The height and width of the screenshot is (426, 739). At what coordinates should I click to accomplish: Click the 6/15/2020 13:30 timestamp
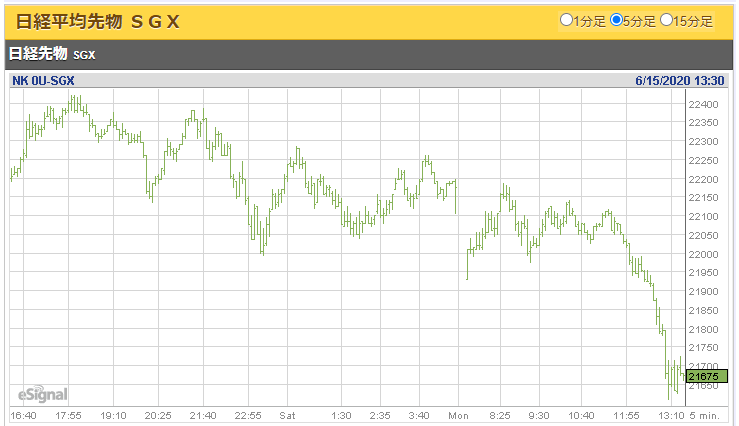pos(678,81)
